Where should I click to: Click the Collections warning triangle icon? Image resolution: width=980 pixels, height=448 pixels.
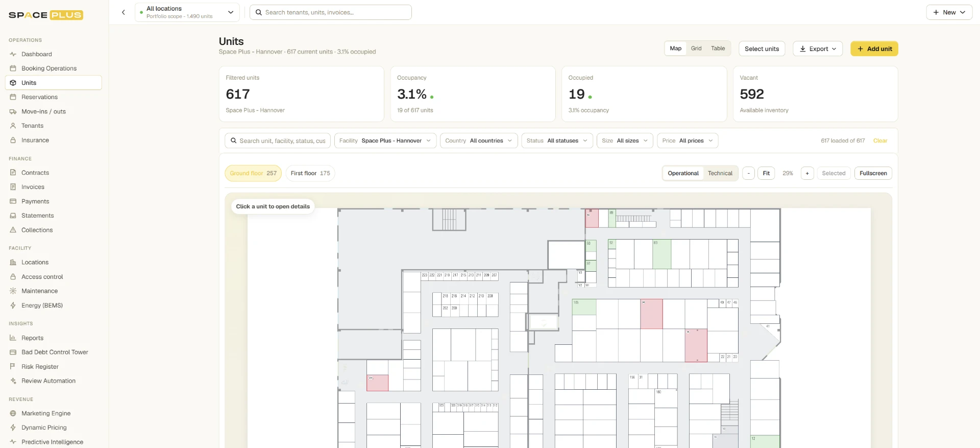pos(13,230)
